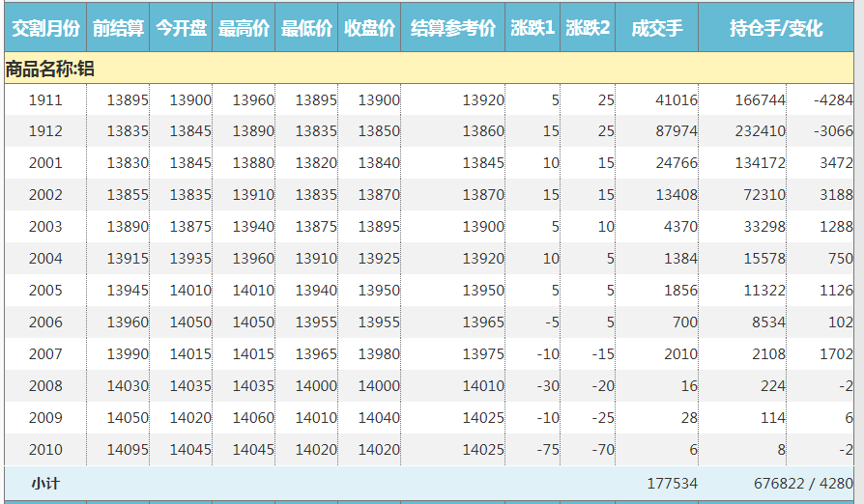Screen dimensions: 864x504
Task: Select the 最低价 column header
Action: (x=306, y=29)
